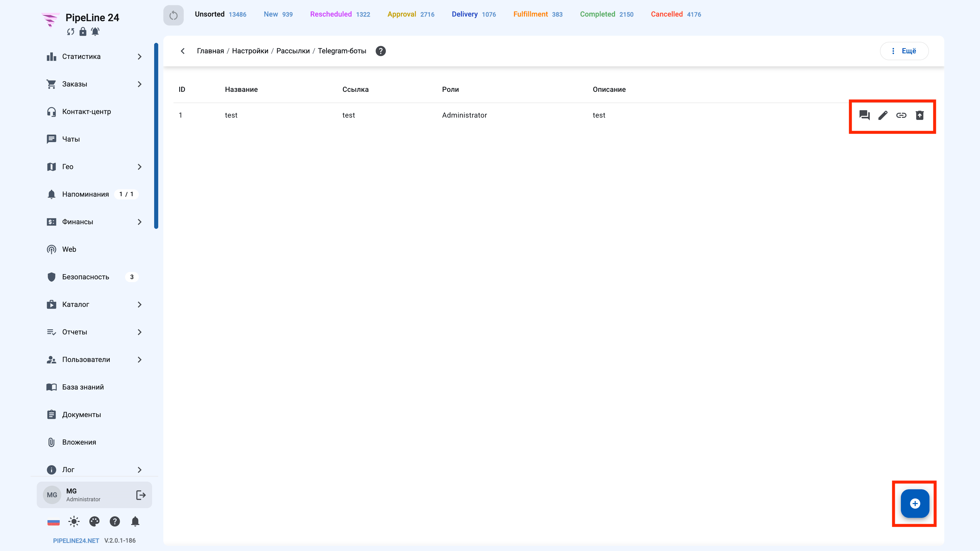Expand the Статистика menu
Image resolution: width=980 pixels, height=551 pixels.
pos(94,57)
